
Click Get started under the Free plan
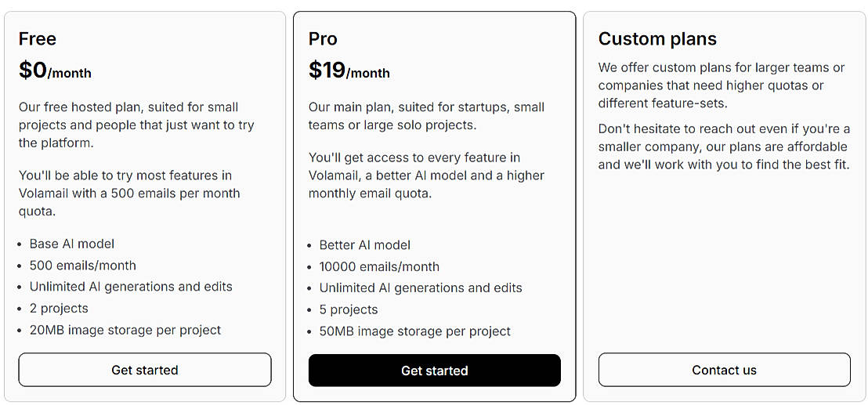tap(145, 370)
